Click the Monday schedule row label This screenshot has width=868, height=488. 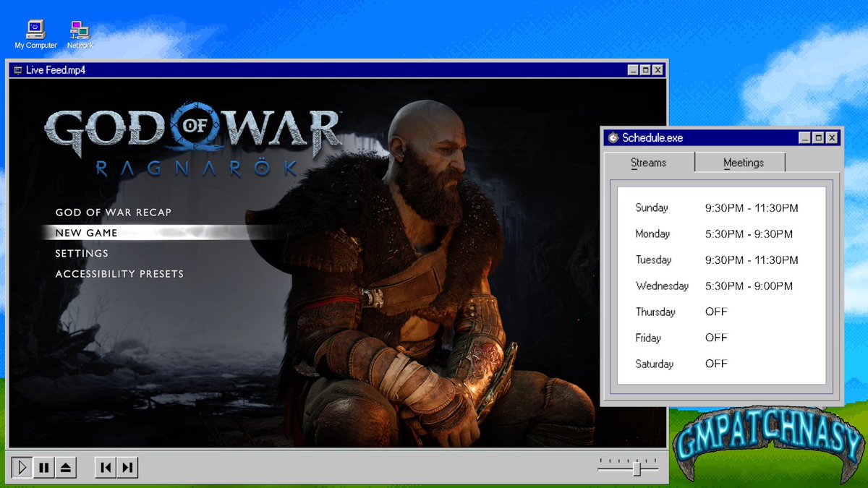click(652, 234)
